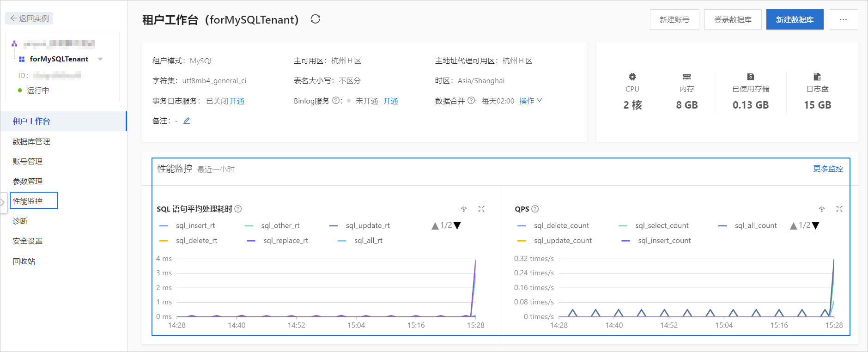Screen dimensions: 868x352
Task: Toggle sql_delete_count legend series
Action: [x=553, y=225]
